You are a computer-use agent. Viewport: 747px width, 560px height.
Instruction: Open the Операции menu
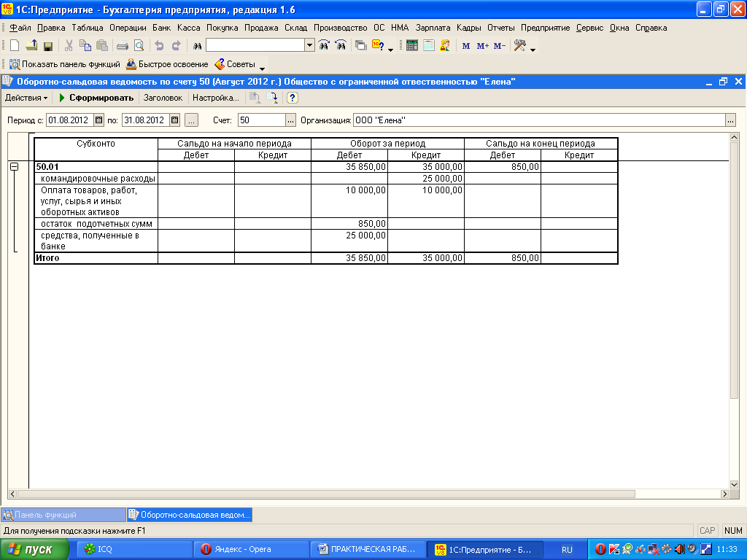tap(128, 28)
